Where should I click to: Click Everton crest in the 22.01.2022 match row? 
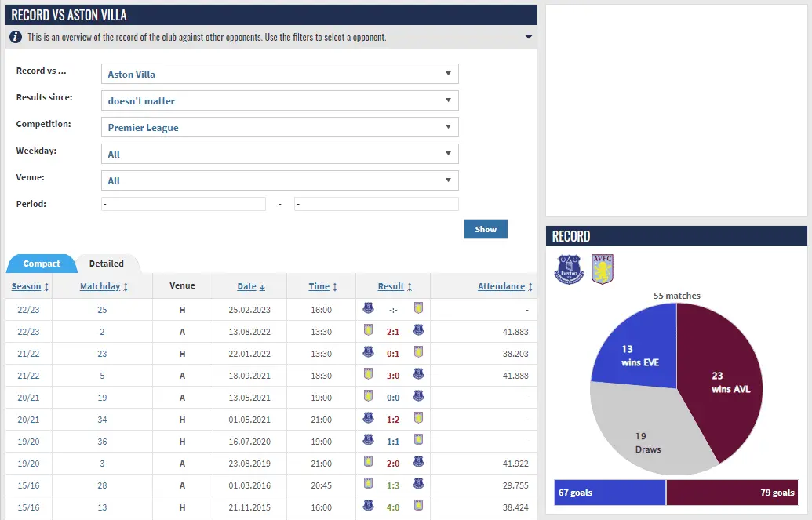pyautogui.click(x=368, y=353)
